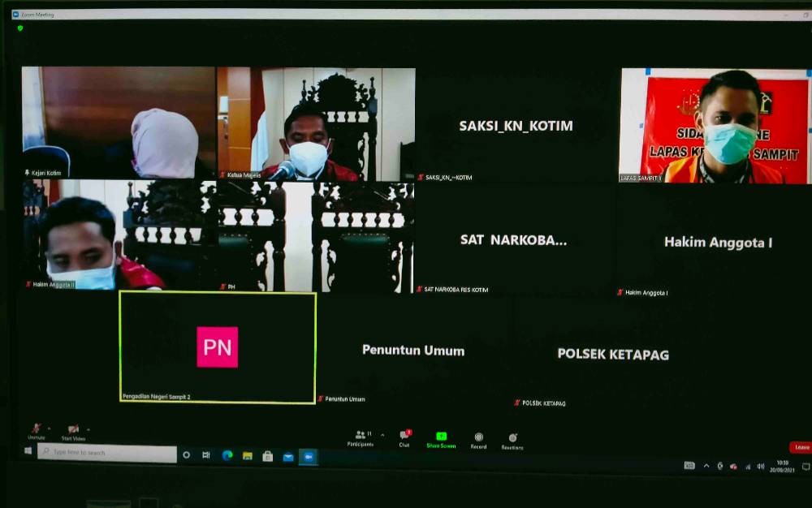Click the green Share Screen icon
This screenshot has height=508, width=812.
pos(441,436)
